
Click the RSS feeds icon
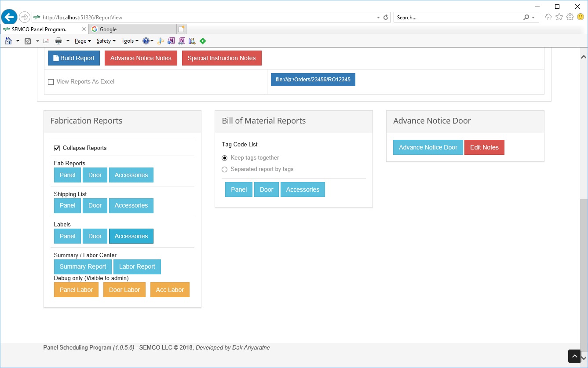28,41
